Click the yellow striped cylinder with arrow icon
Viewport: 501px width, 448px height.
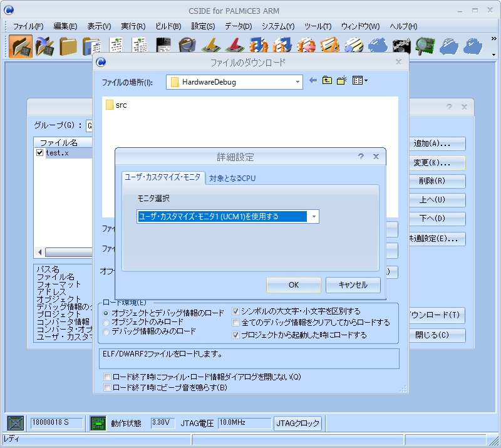[x=354, y=45]
